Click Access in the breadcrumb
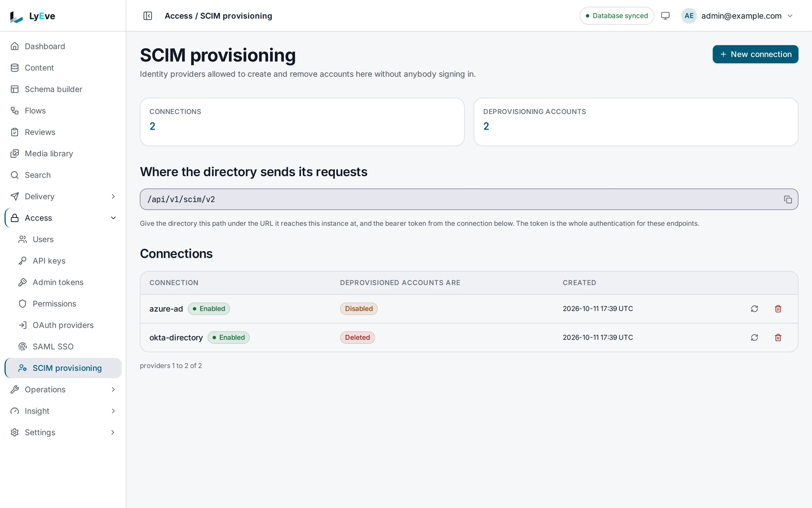The image size is (812, 508). click(178, 16)
